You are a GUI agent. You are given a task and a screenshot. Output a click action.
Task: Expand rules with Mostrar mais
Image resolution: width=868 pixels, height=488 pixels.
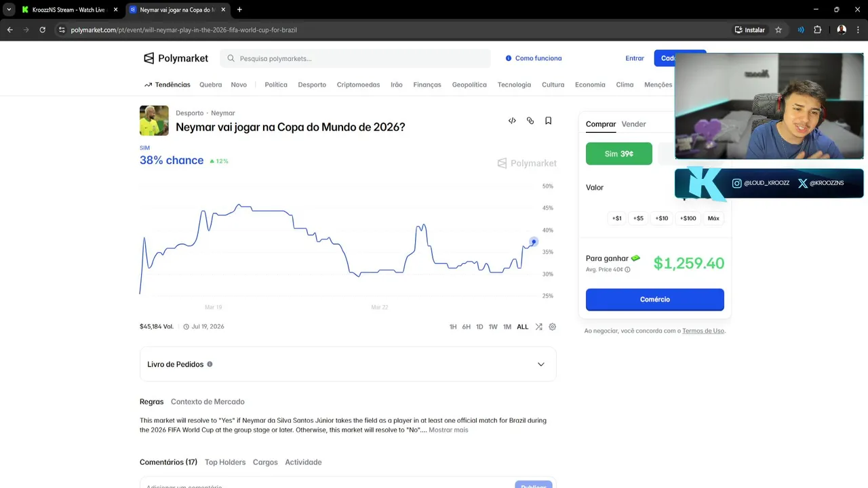(x=448, y=430)
